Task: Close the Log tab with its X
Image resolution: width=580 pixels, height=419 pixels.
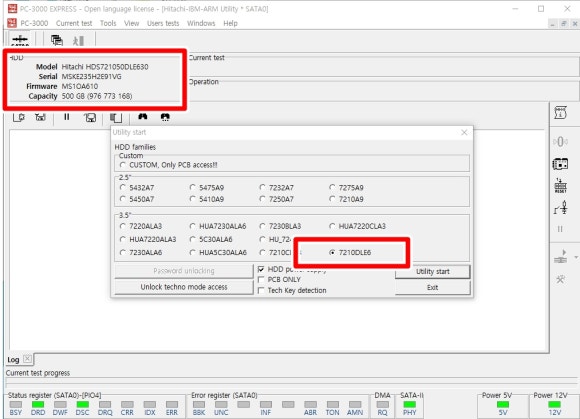Action: [27, 359]
